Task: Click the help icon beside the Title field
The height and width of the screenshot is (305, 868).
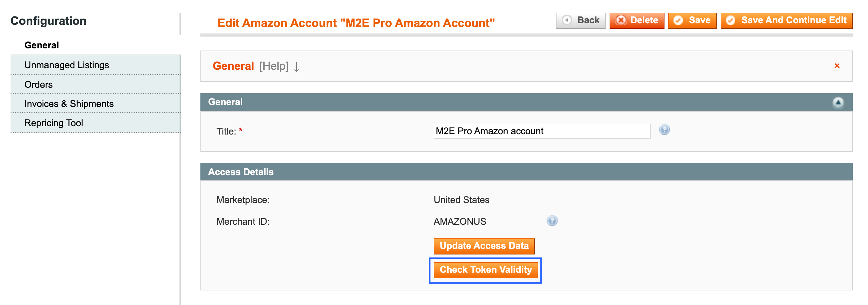Action: [664, 130]
